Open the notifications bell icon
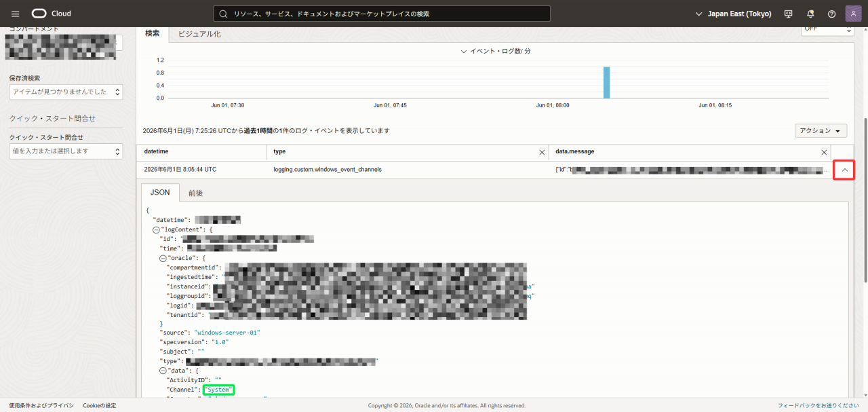 810,14
